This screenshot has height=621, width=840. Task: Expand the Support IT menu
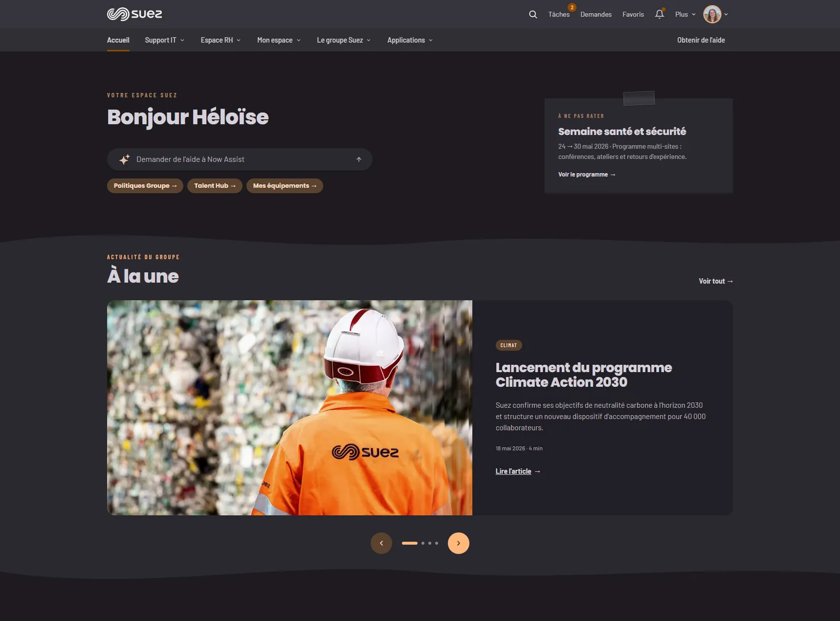click(164, 40)
